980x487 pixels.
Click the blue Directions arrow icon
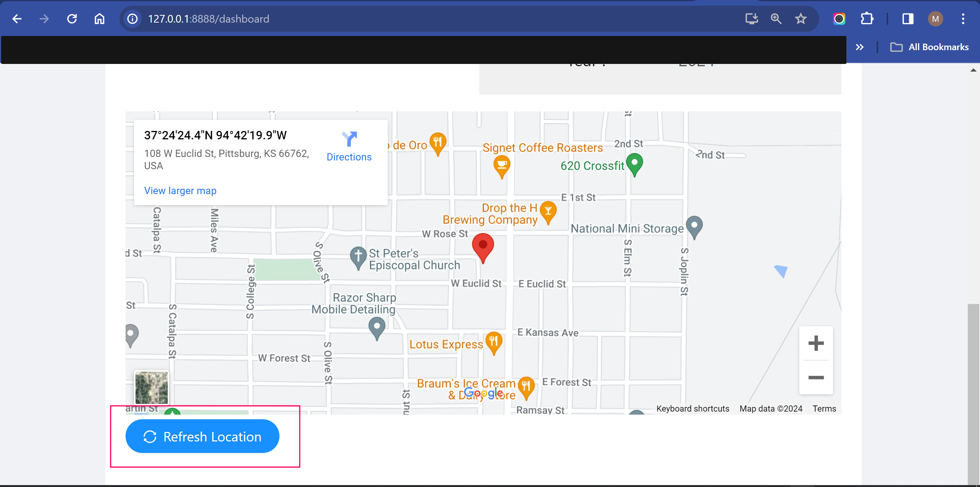point(349,139)
